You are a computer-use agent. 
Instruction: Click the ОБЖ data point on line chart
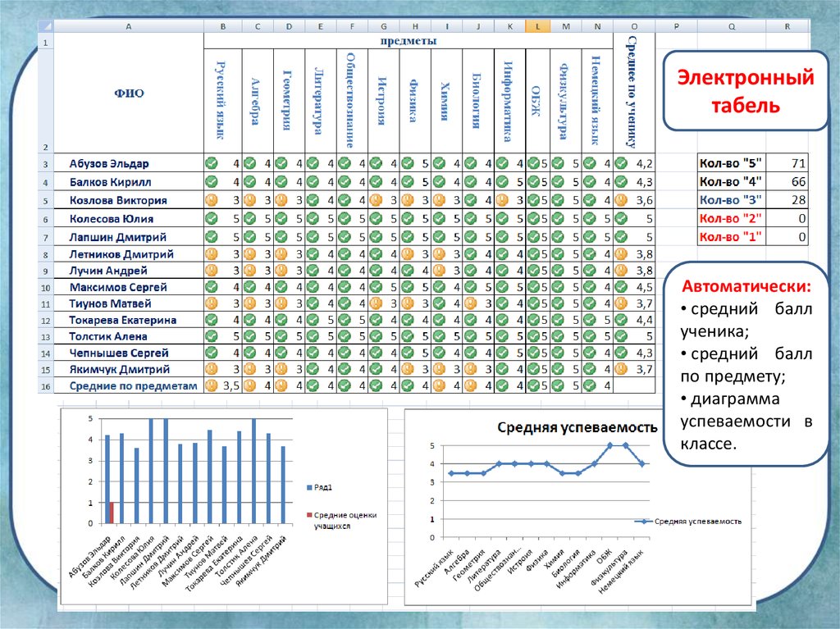coord(609,445)
